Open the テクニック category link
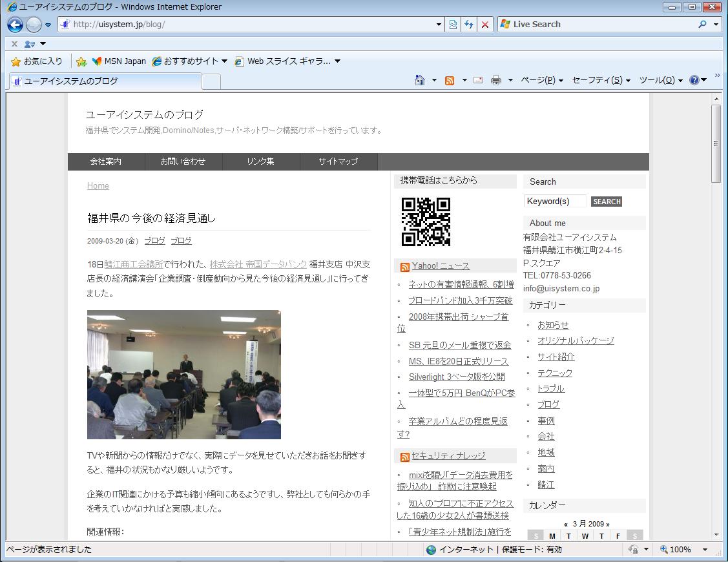This screenshot has height=562, width=728. point(555,373)
